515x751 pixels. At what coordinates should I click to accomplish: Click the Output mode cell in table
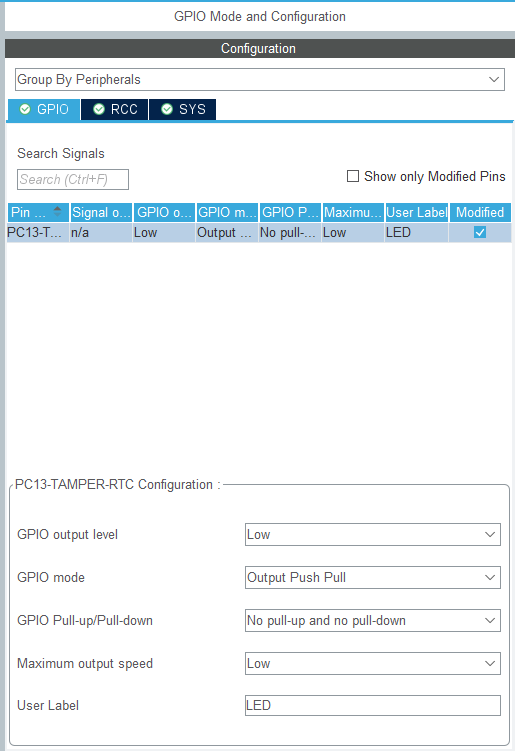click(227, 233)
